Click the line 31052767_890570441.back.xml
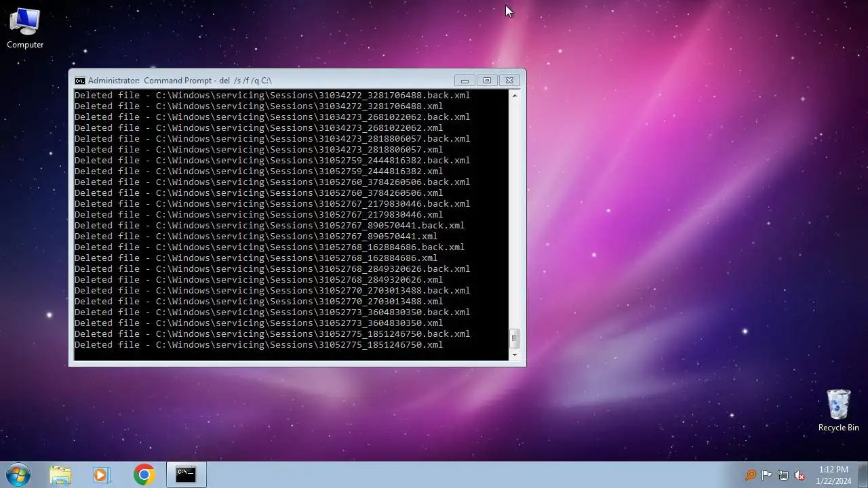Screen dimensions: 868x488 point(269,226)
